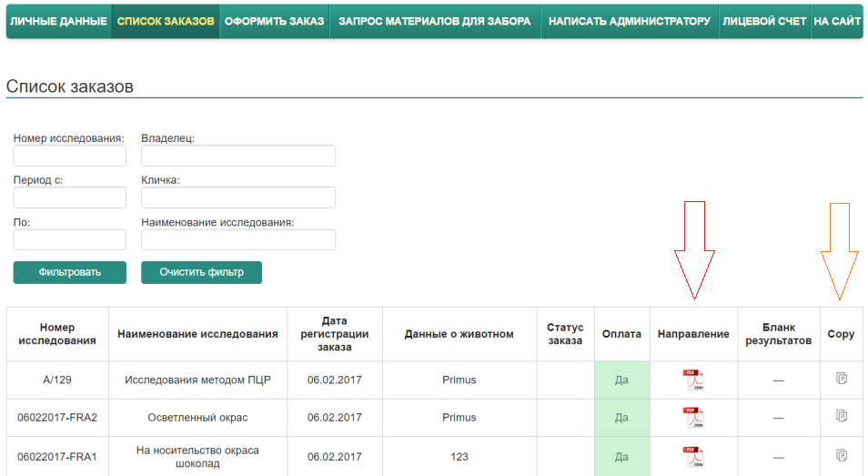Click the Список заказов page heading
This screenshot has height=476, width=868.
click(x=70, y=86)
